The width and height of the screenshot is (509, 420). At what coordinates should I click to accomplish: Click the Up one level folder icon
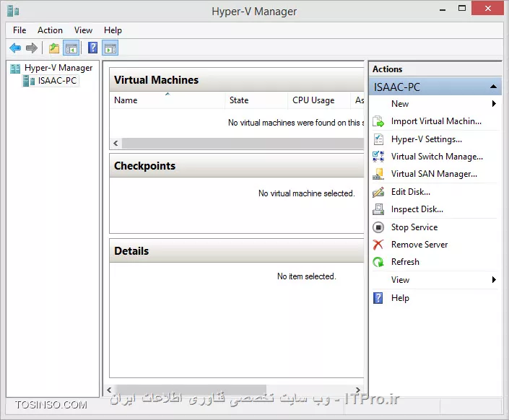tap(54, 48)
